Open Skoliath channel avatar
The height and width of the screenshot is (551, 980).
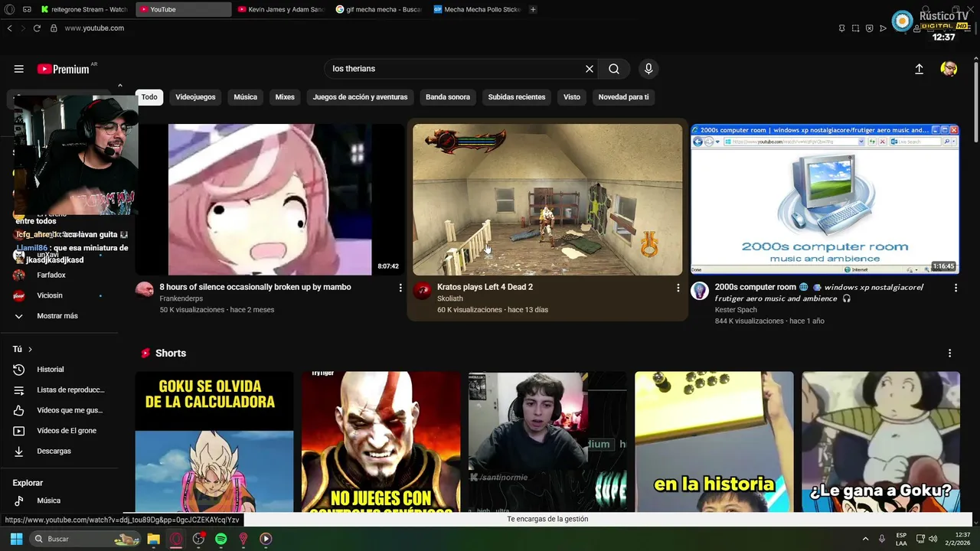[x=422, y=290]
